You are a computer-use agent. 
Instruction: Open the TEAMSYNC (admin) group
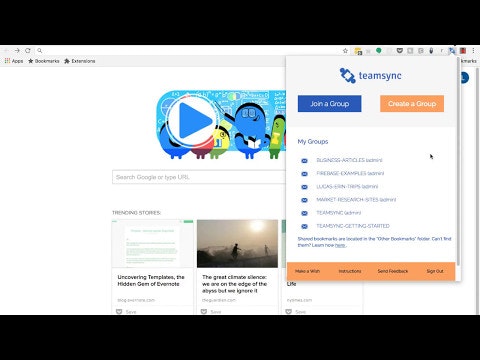click(x=339, y=213)
